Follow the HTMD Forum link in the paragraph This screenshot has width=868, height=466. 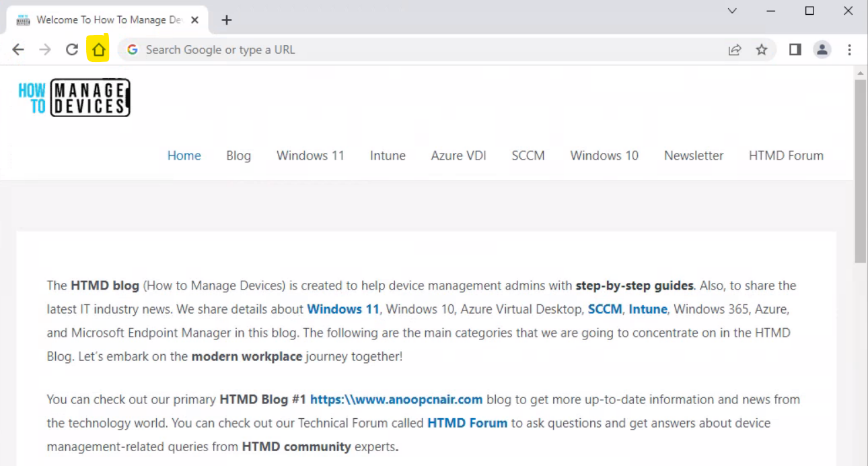tap(467, 423)
